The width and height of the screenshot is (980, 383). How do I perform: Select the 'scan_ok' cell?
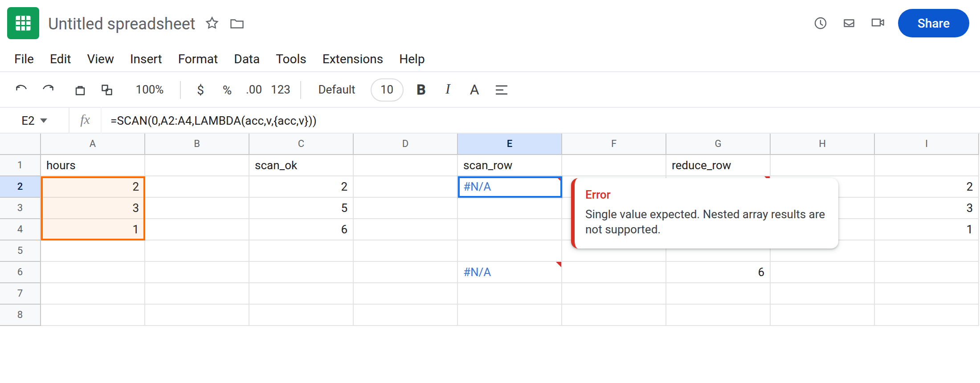301,165
